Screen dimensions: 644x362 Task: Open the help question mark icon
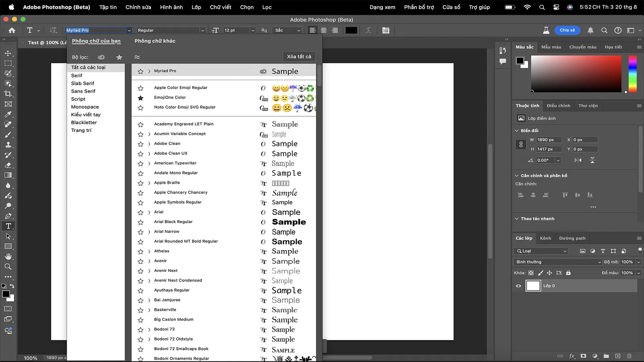coord(618,30)
